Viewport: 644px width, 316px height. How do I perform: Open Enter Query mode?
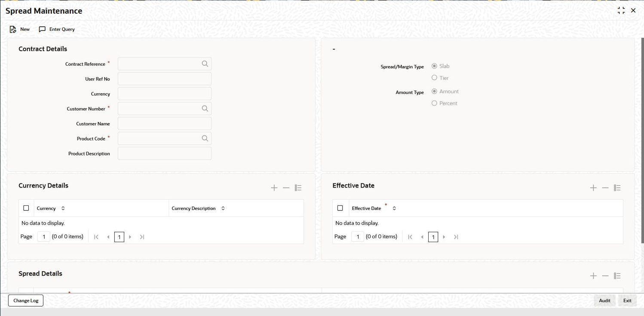point(57,29)
